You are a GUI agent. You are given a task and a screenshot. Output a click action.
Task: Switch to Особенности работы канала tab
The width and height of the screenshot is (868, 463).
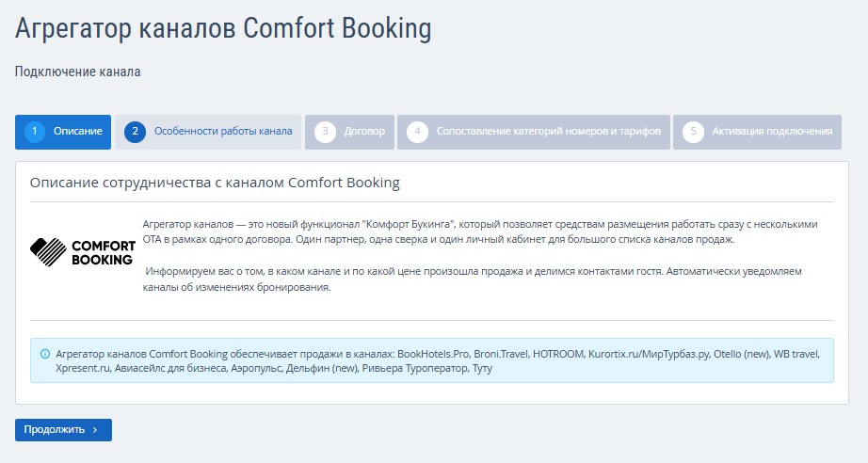click(x=223, y=132)
